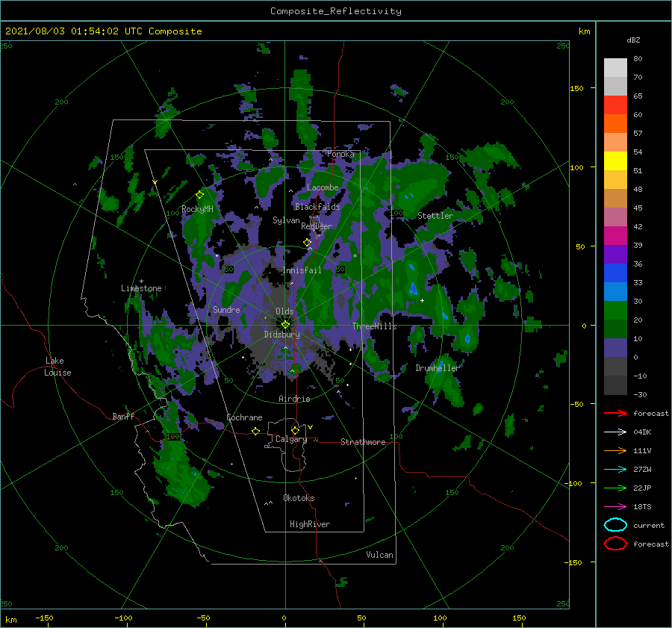This screenshot has width=672, height=628.
Task: Click the Lake Louise map label
Action: [57, 367]
